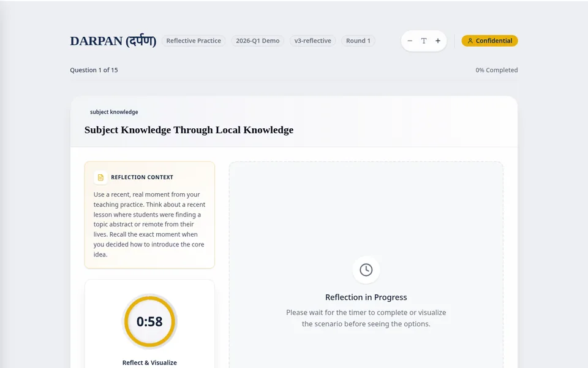Click the 0:58 countdown timer ring

pos(149,322)
